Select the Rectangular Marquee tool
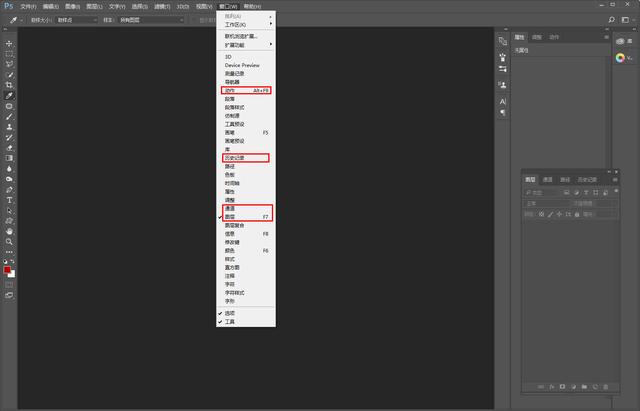Screen dimensions: 640x411 (9, 54)
